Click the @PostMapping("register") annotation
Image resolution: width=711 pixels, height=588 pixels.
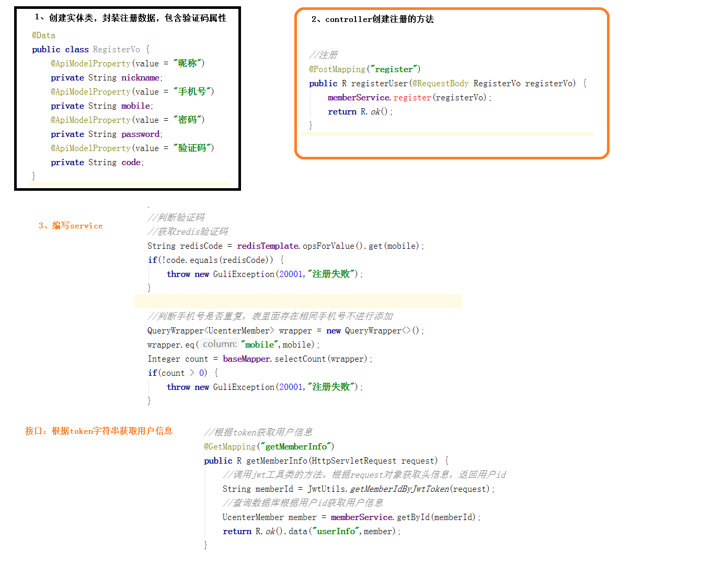tap(365, 70)
